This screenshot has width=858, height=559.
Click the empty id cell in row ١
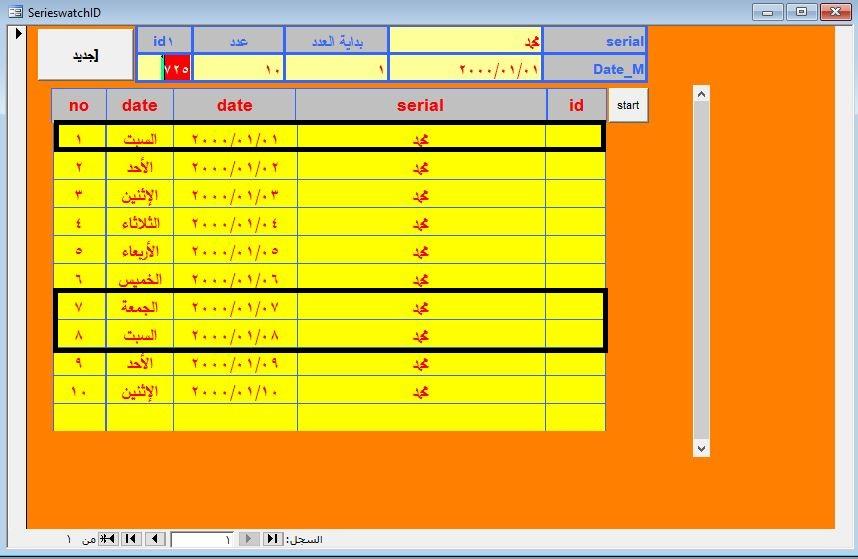pos(575,138)
